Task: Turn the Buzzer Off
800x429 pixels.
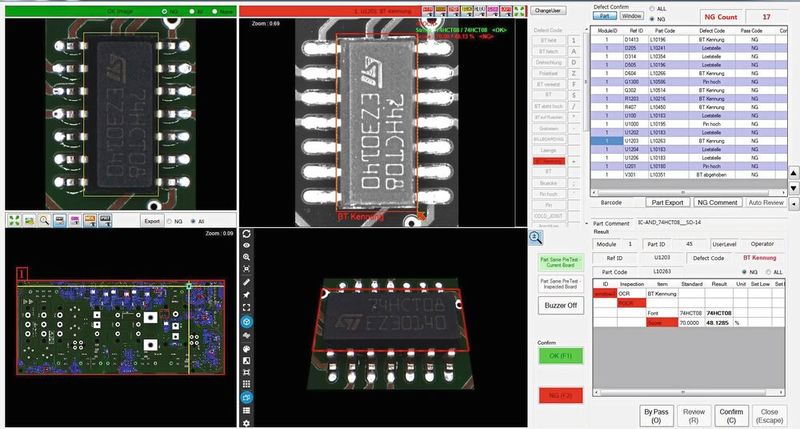Action: pos(559,304)
